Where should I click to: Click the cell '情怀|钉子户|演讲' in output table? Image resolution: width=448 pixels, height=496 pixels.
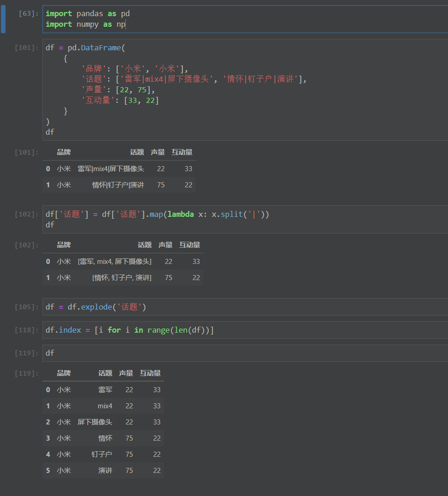pyautogui.click(x=118, y=185)
